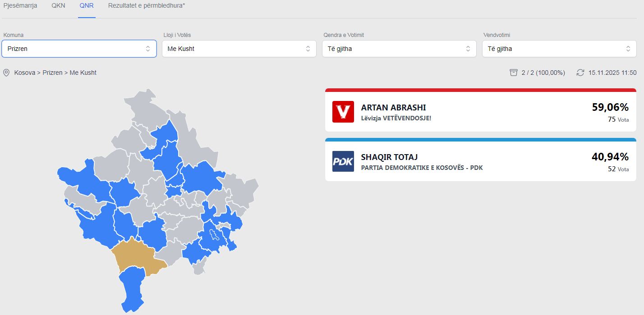Click the ballot box counted icon

click(x=513, y=73)
